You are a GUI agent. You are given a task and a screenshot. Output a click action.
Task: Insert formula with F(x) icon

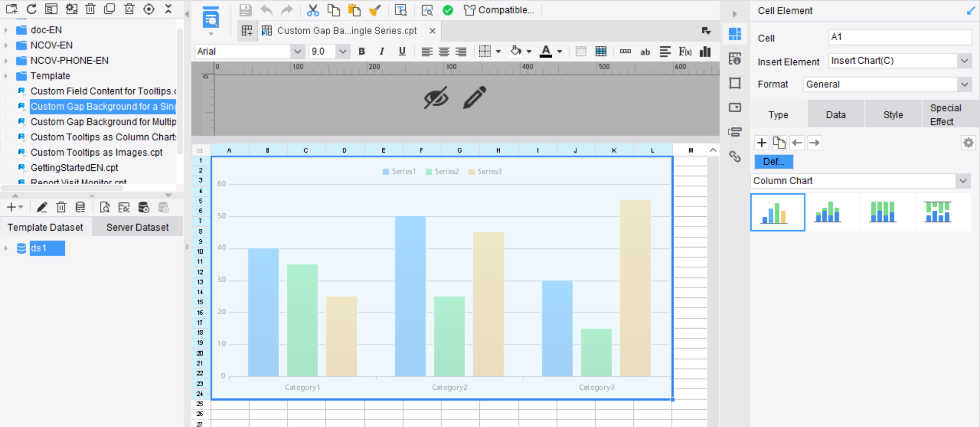(685, 52)
